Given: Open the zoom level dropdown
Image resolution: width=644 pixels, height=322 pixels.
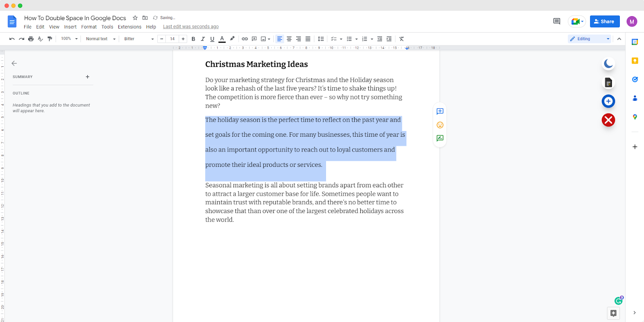Looking at the screenshot, I should (x=69, y=39).
